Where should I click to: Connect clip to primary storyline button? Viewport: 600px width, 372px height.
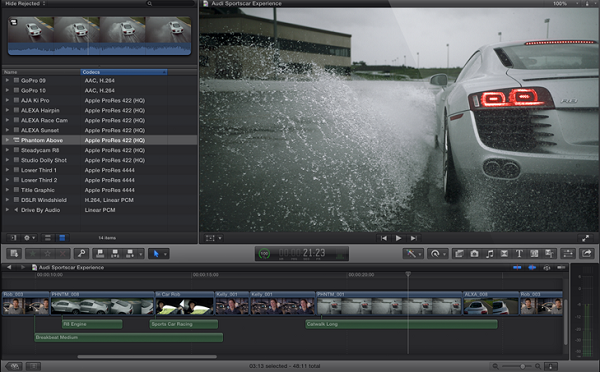point(100,253)
